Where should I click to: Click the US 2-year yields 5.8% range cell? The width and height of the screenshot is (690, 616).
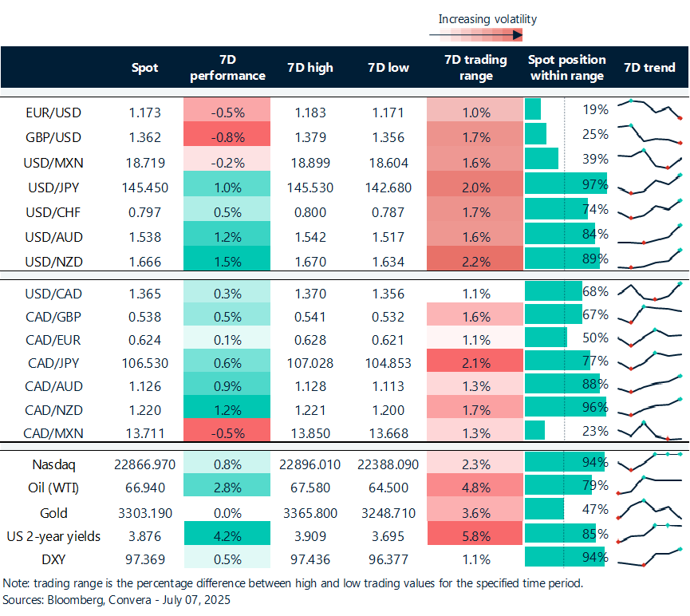point(471,537)
